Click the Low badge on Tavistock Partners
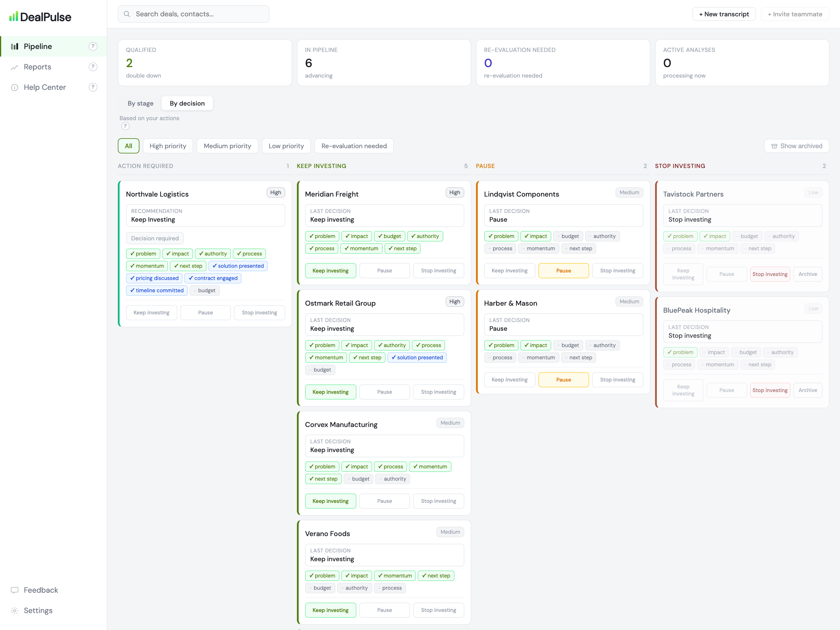This screenshot has width=840, height=630. (813, 192)
